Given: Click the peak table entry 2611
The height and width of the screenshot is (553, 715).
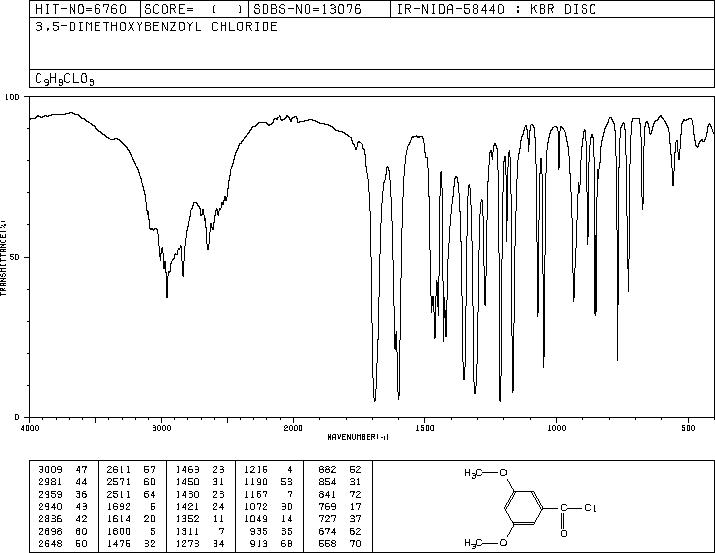Looking at the screenshot, I should [x=119, y=470].
